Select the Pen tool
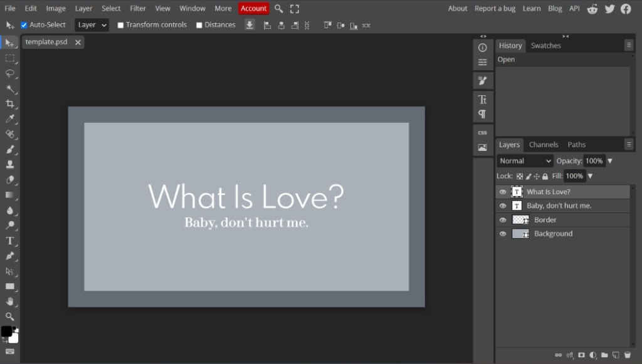642x364 pixels. (9, 256)
